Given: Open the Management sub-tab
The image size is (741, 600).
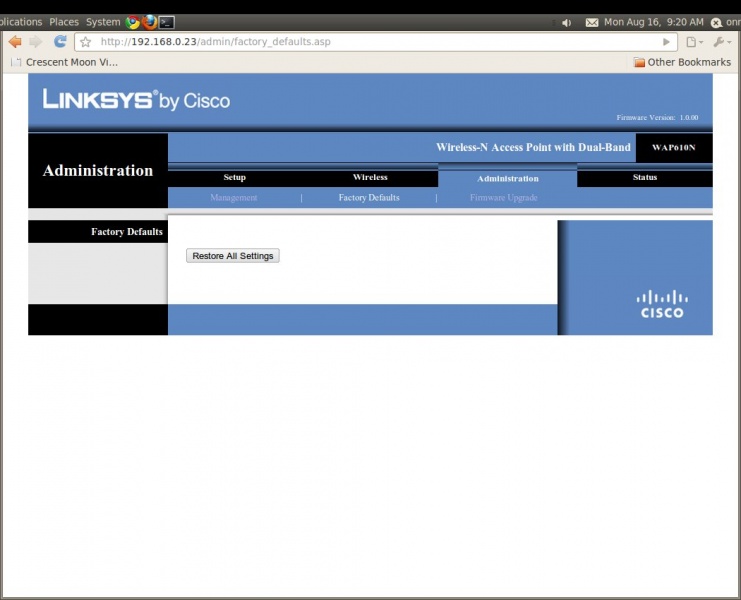Looking at the screenshot, I should click(234, 198).
